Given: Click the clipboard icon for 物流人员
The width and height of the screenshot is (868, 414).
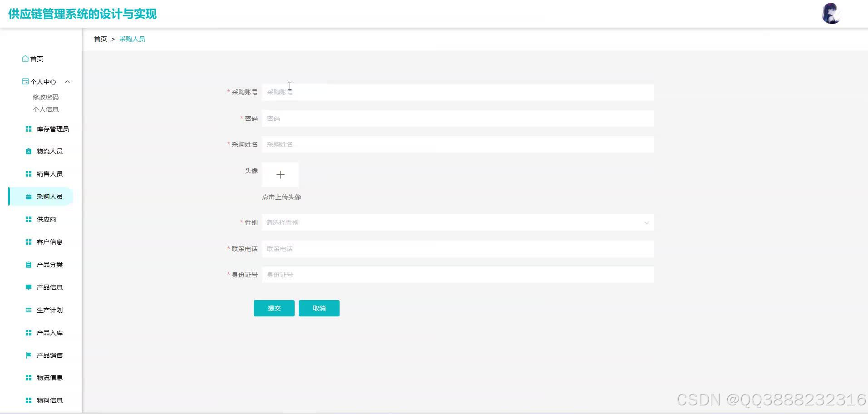Looking at the screenshot, I should 29,151.
